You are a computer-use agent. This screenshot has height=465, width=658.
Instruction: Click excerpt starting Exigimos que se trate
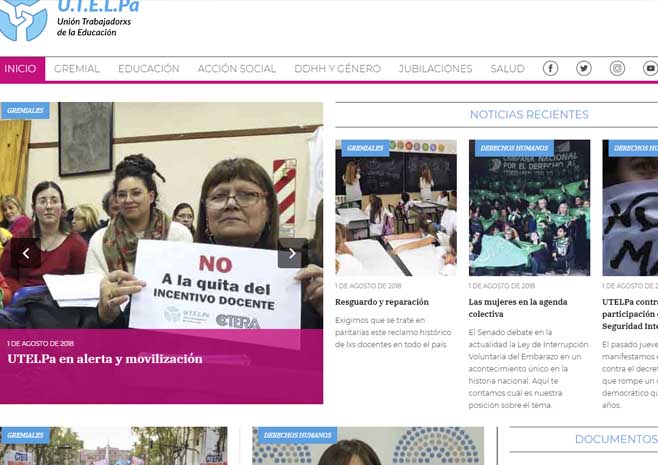[393, 332]
